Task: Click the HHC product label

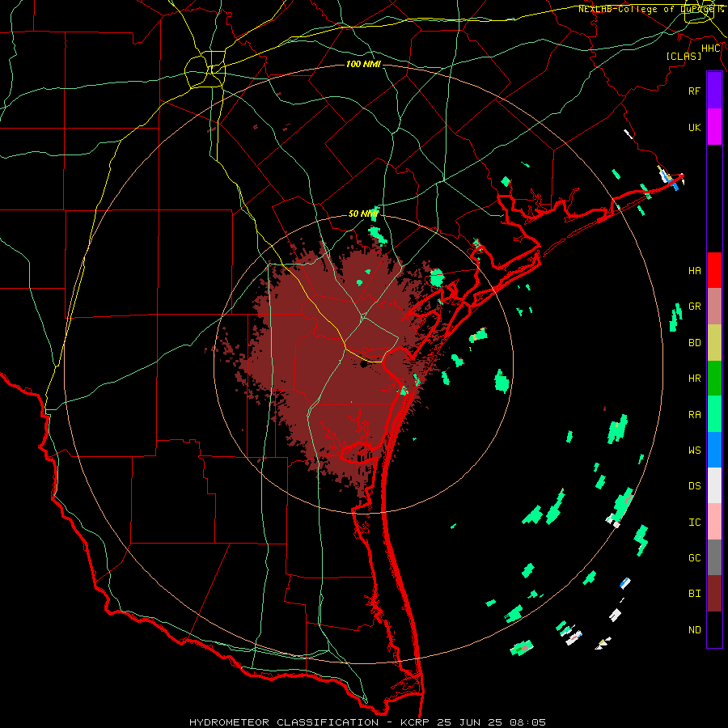Action: [711, 49]
